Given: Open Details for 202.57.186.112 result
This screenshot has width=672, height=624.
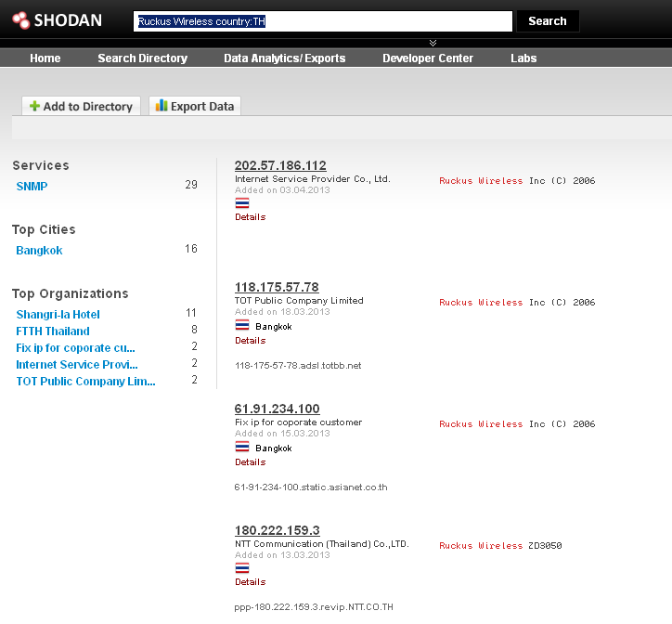Looking at the screenshot, I should tap(251, 217).
